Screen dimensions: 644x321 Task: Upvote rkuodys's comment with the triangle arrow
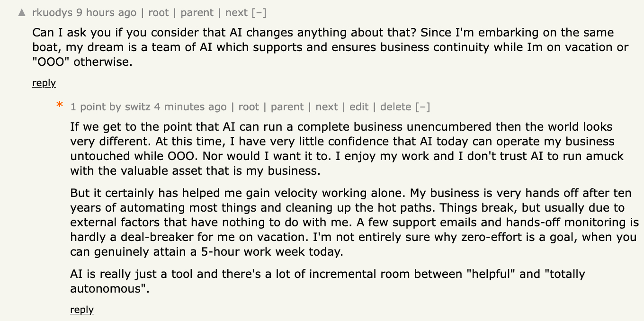coord(22,13)
